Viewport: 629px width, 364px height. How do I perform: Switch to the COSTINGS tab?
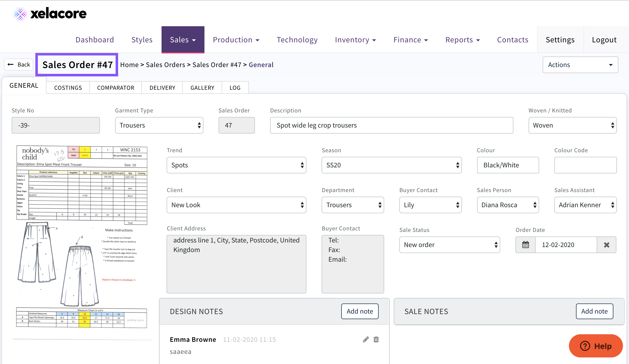tap(68, 88)
